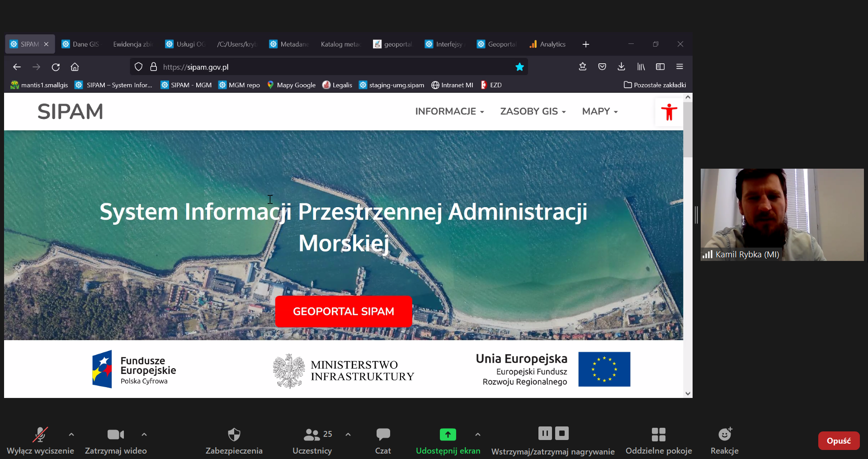Switch to the Dane GIS tab

pos(81,44)
